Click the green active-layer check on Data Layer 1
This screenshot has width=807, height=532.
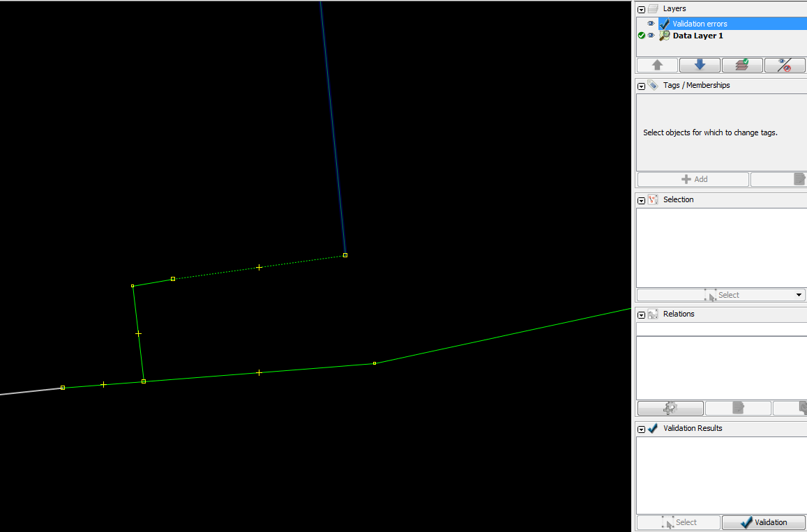point(641,36)
